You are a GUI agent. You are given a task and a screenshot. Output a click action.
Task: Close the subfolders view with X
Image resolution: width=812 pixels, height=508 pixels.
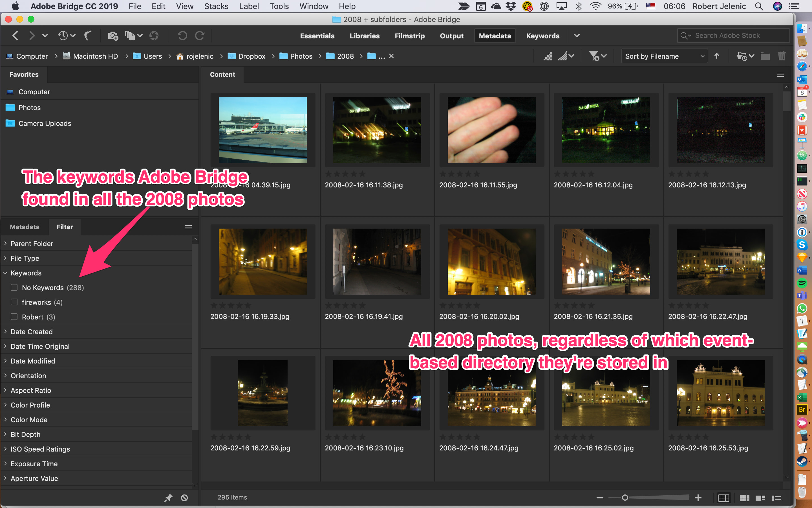[x=391, y=56]
